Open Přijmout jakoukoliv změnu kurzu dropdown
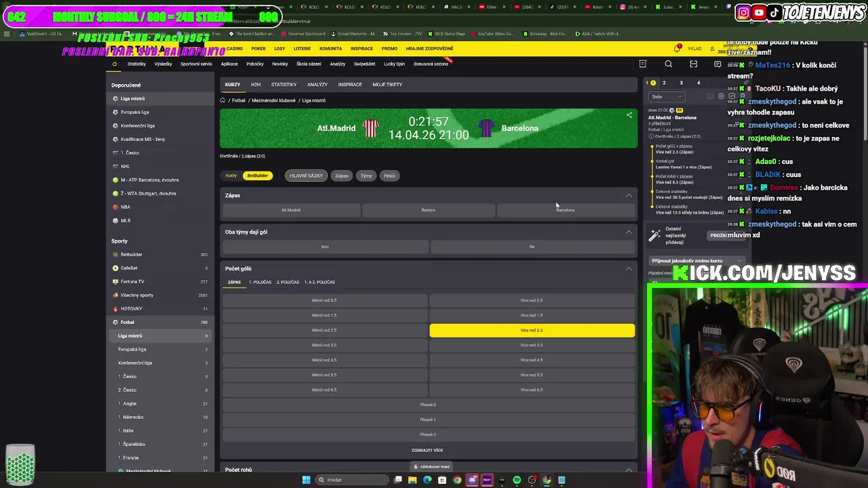The width and height of the screenshot is (868, 488). [697, 261]
